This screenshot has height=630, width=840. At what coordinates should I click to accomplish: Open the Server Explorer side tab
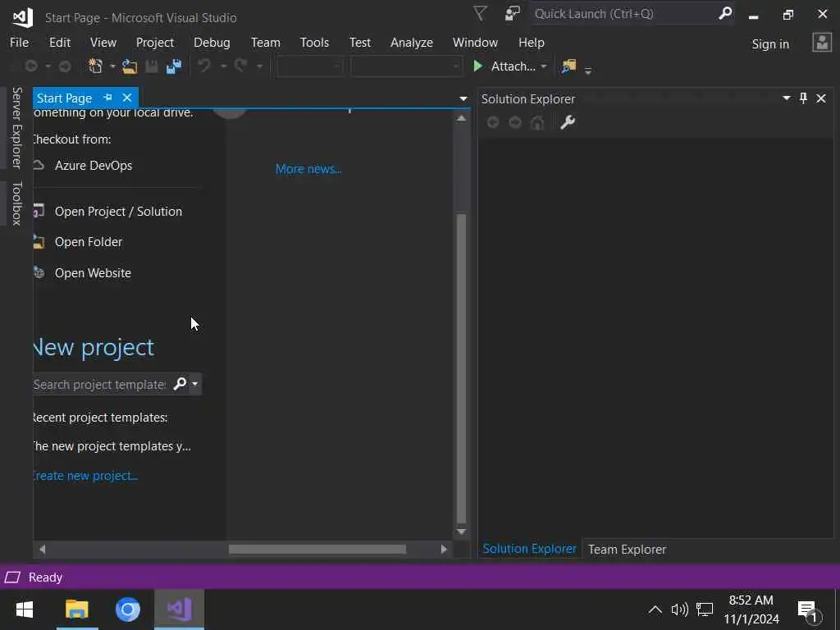coord(17,127)
